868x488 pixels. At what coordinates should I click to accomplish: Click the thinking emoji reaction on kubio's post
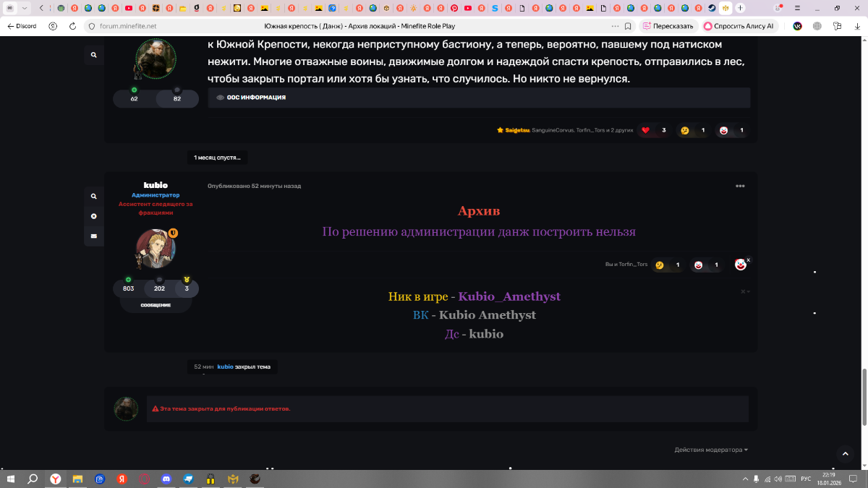(x=668, y=265)
